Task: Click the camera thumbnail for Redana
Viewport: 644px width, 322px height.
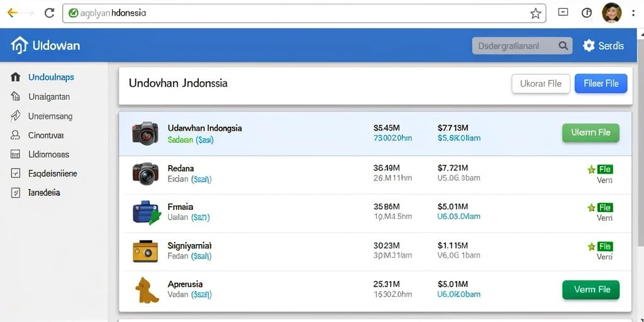Action: (145, 173)
